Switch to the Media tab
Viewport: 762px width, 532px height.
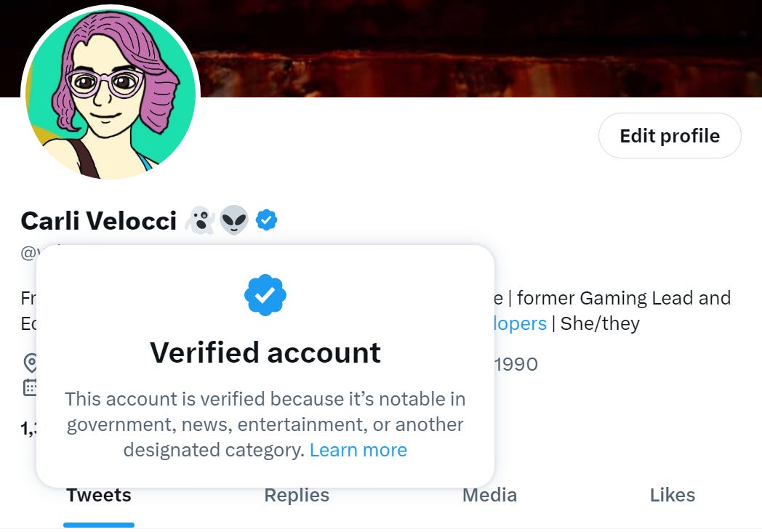pos(489,495)
